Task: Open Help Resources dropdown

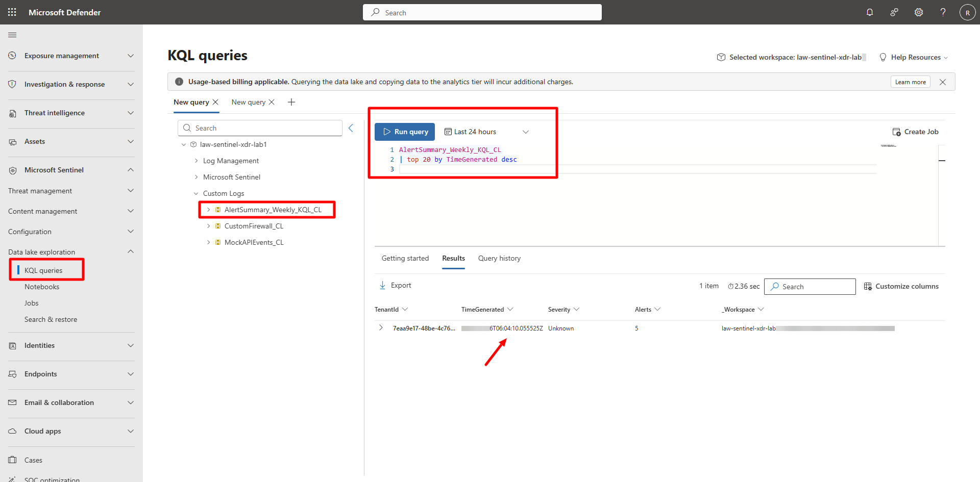Action: click(914, 57)
